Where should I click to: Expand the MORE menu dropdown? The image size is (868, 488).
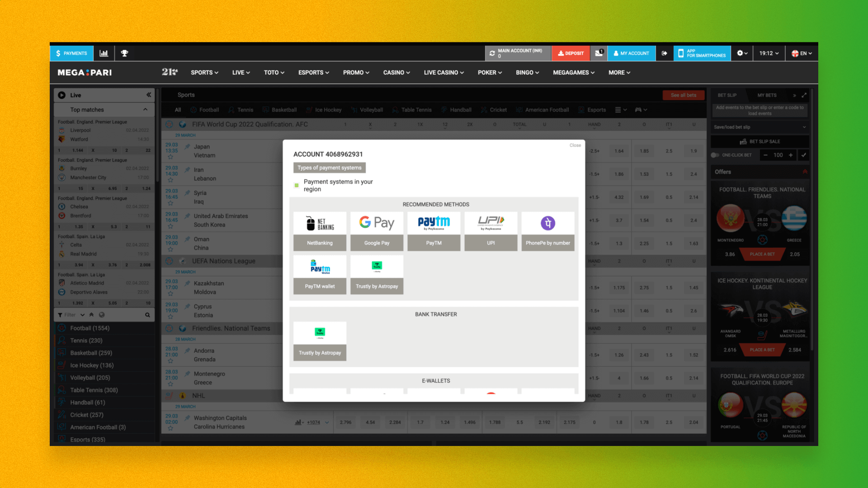(x=619, y=73)
